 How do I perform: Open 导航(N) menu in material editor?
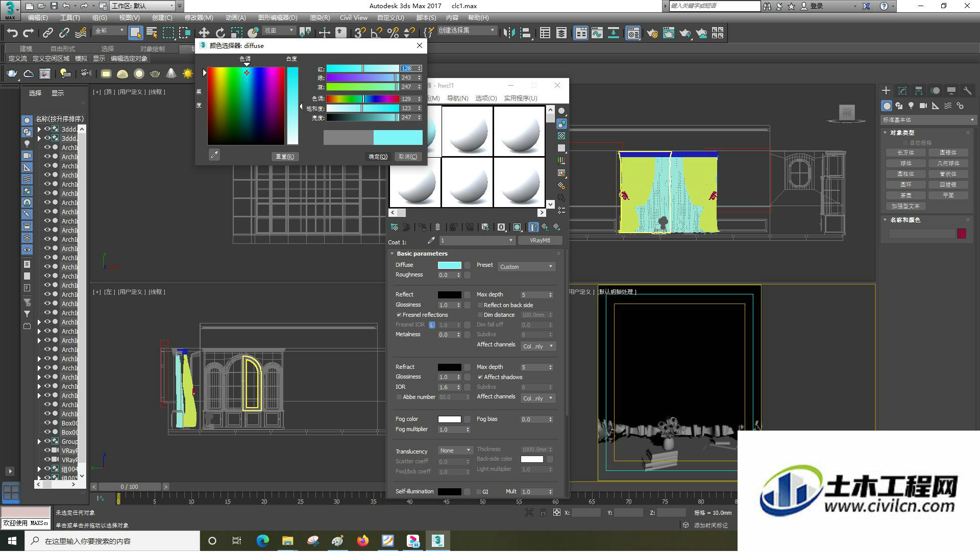point(457,98)
